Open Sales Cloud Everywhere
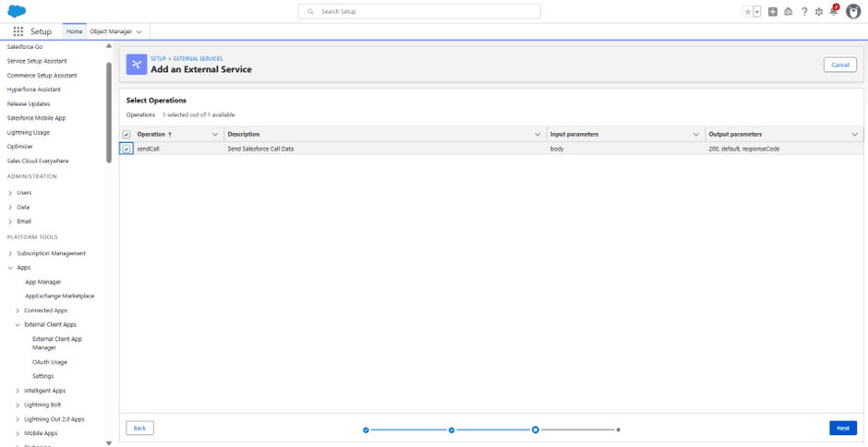Viewport: 868px width, 447px height. (38, 161)
